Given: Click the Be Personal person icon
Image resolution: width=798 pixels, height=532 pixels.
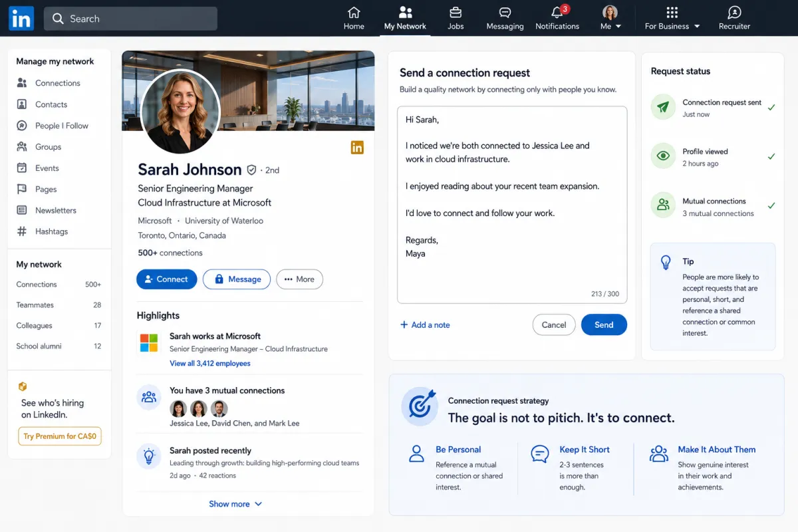Looking at the screenshot, I should pos(416,454).
